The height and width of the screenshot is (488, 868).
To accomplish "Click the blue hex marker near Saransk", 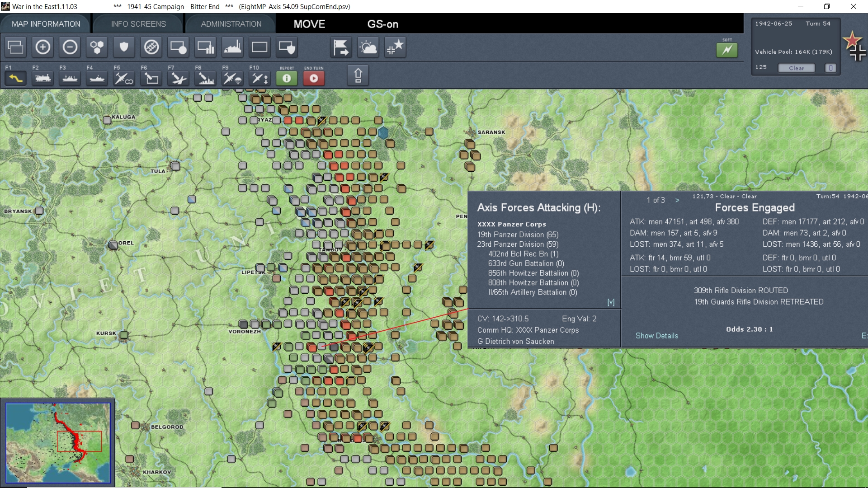I will pos(383,132).
